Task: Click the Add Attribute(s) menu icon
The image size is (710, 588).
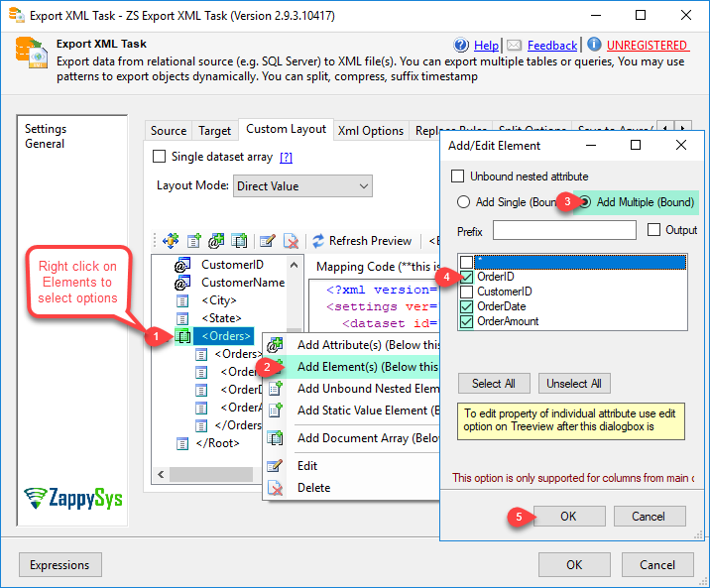Action: 275,345
